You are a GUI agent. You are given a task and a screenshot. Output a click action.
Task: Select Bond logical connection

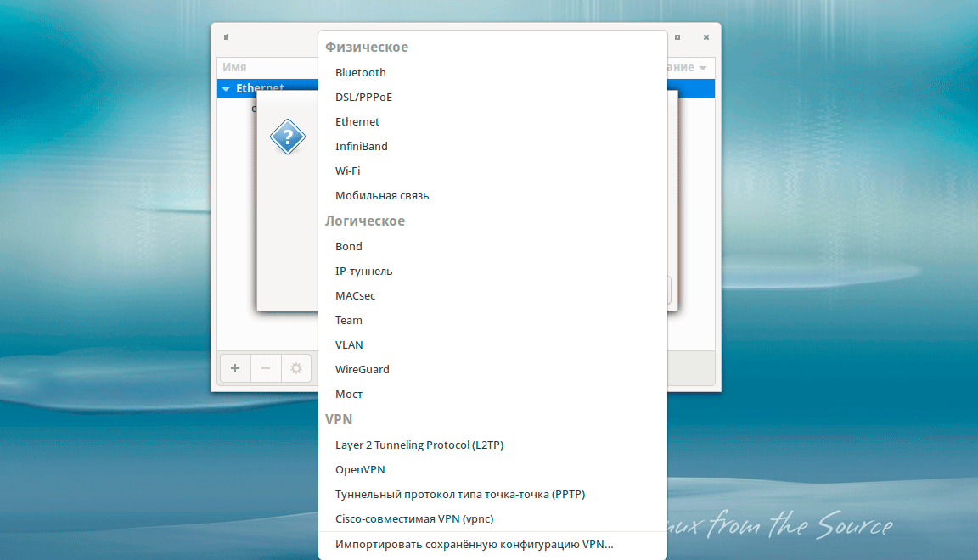click(x=492, y=246)
